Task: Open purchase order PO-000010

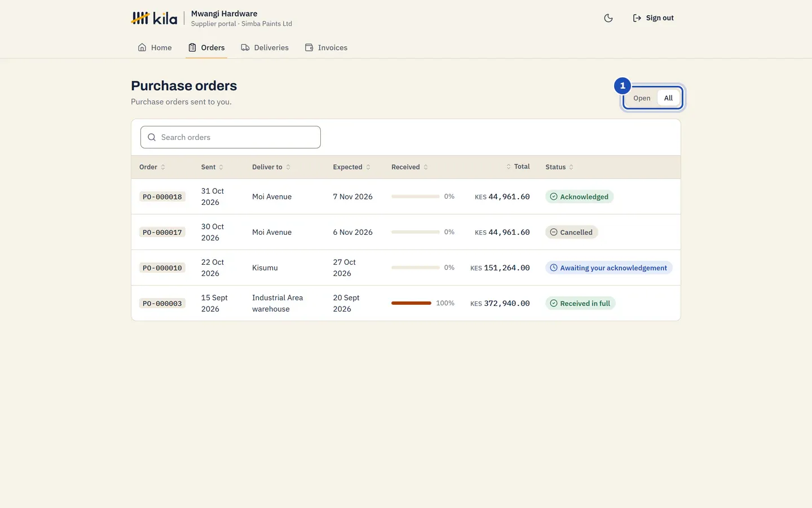Action: (x=162, y=268)
